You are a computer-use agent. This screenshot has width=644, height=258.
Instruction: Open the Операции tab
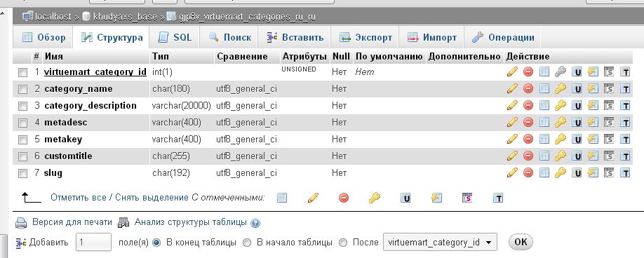(x=503, y=37)
